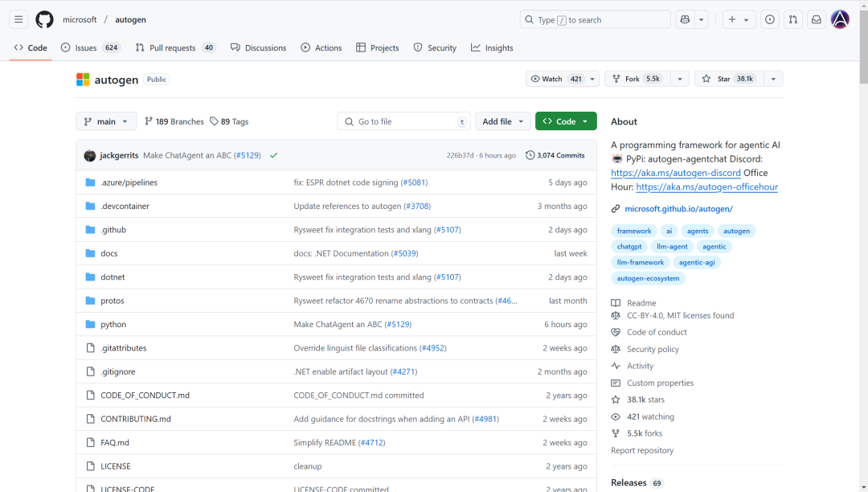
Task: Open the Insights tab
Action: tap(492, 47)
